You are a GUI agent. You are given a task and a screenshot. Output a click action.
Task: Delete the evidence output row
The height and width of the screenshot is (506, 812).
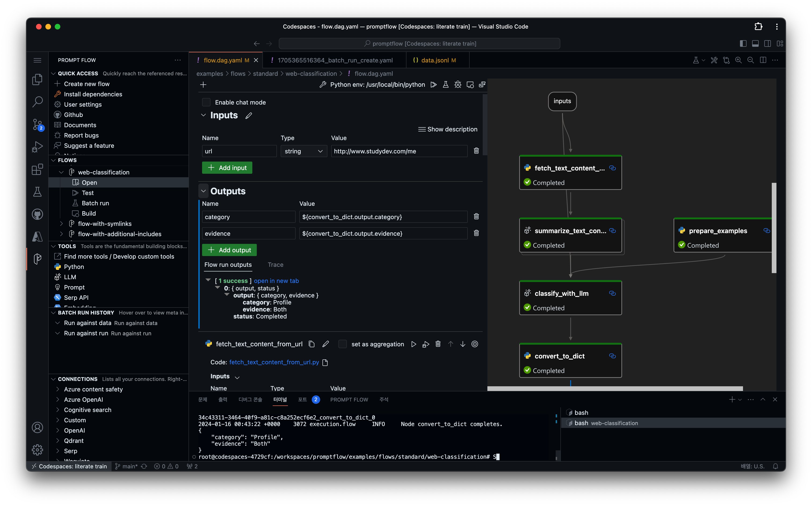pyautogui.click(x=476, y=233)
